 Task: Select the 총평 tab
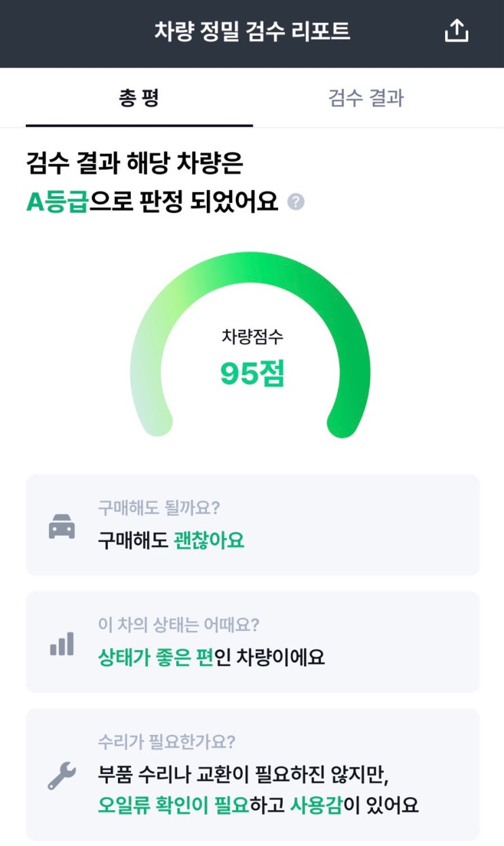138,98
